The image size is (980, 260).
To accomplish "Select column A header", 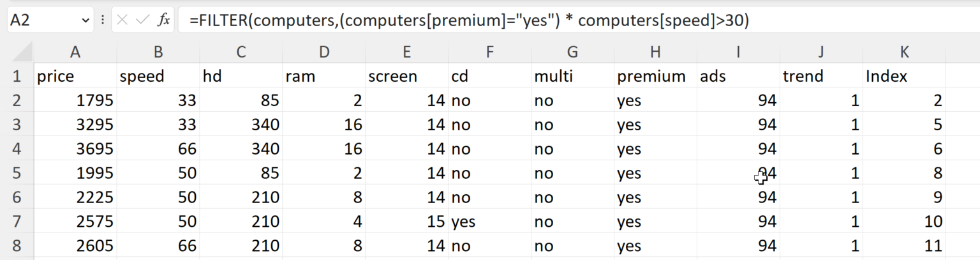I will tap(75, 52).
